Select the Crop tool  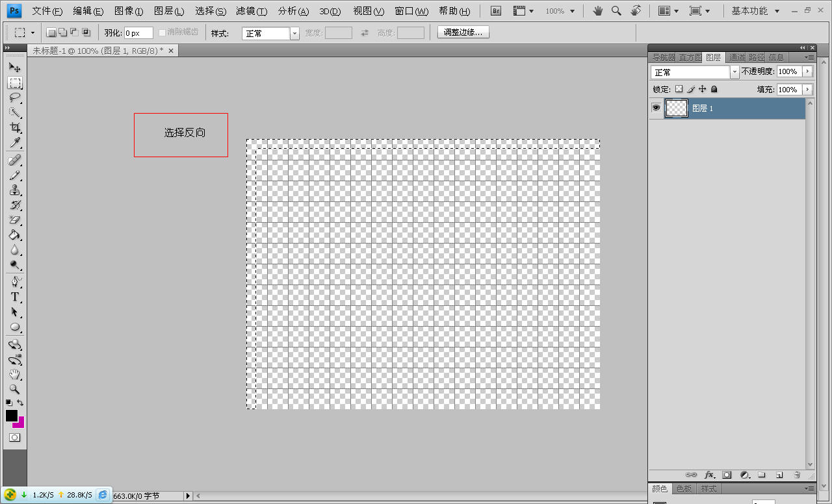pos(14,128)
